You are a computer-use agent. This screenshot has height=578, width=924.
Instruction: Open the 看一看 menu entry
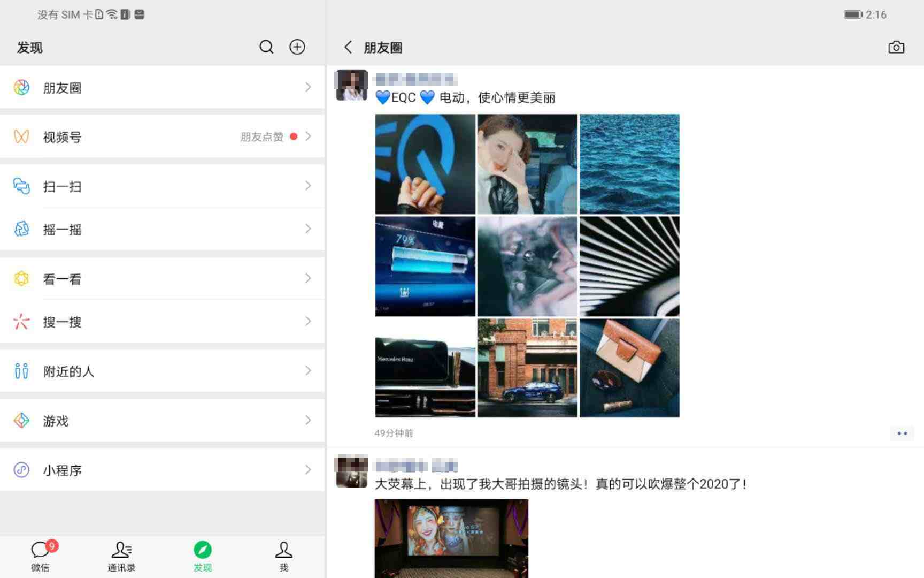pos(163,279)
